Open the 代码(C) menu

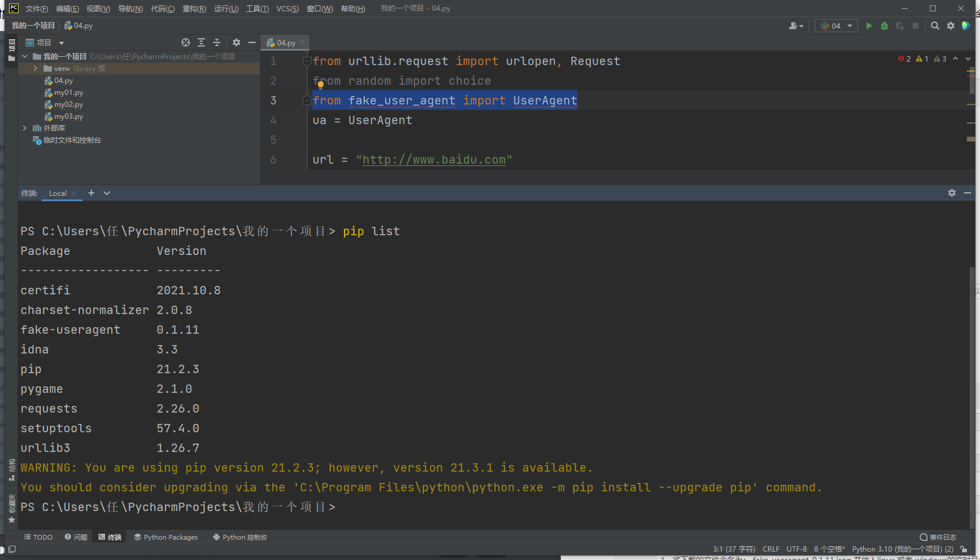click(x=162, y=8)
